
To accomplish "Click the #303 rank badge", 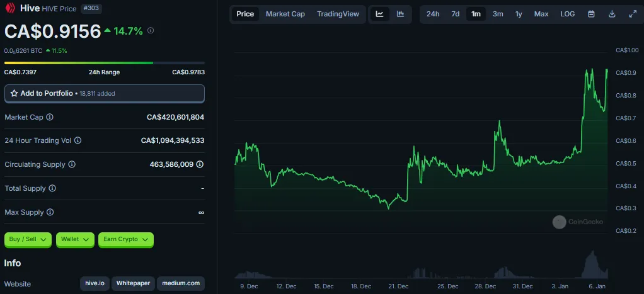I will pyautogui.click(x=91, y=9).
